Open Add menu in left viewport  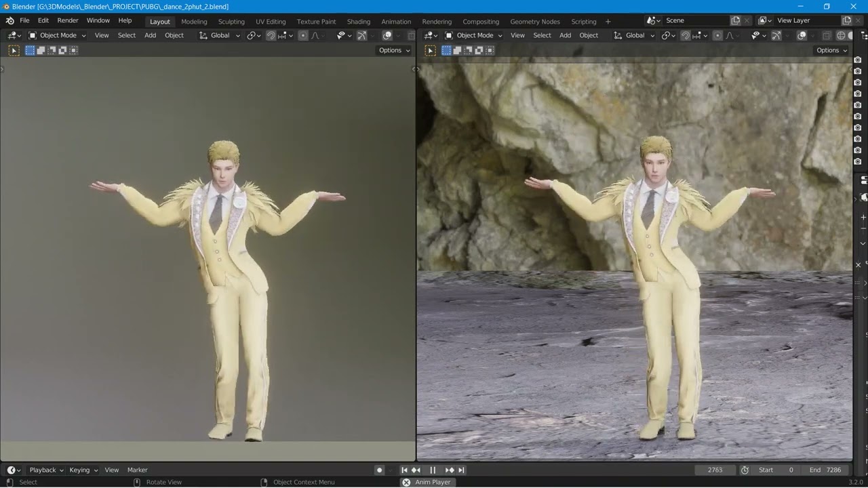coord(151,35)
